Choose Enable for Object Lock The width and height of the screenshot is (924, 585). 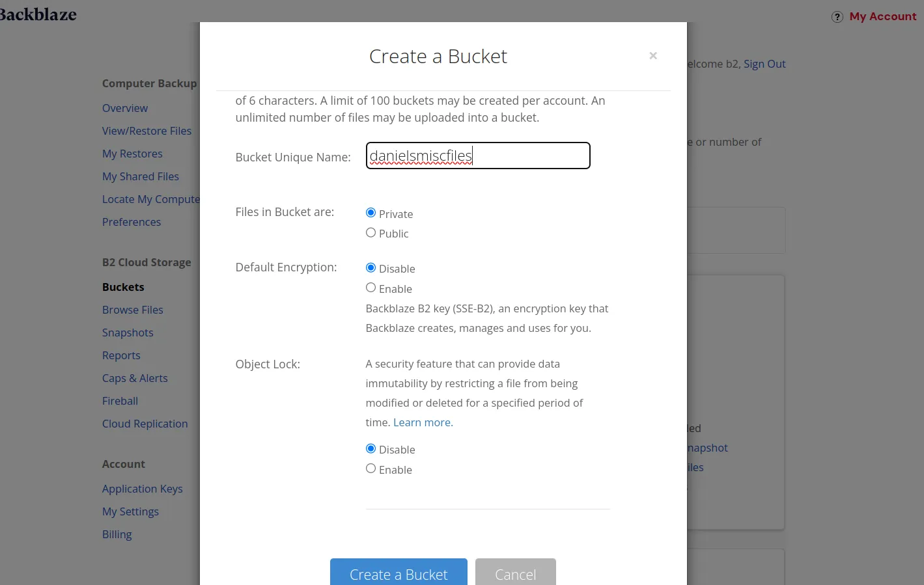[x=371, y=469]
